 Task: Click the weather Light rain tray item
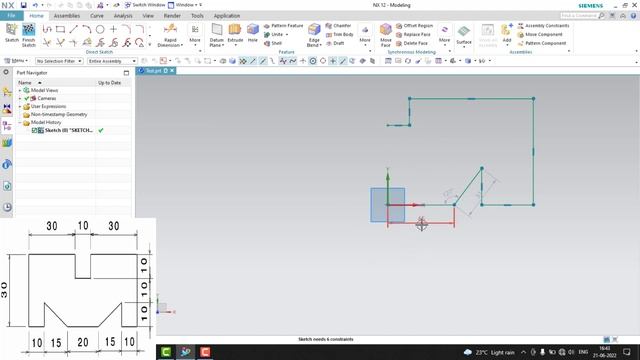[x=489, y=352]
